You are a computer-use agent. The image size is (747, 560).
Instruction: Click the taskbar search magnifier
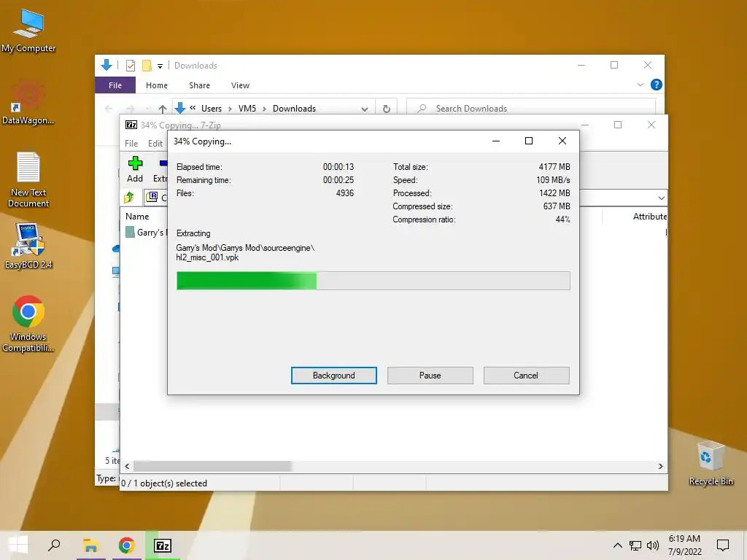coord(54,545)
